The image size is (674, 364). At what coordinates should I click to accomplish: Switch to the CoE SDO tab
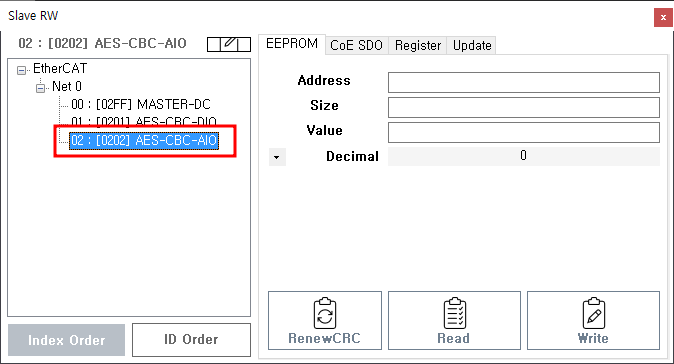pos(356,45)
